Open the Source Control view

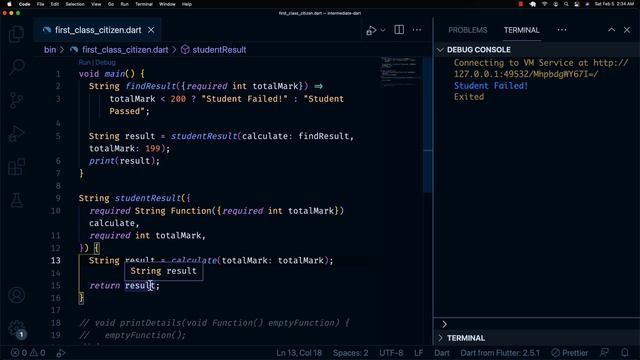[x=16, y=100]
